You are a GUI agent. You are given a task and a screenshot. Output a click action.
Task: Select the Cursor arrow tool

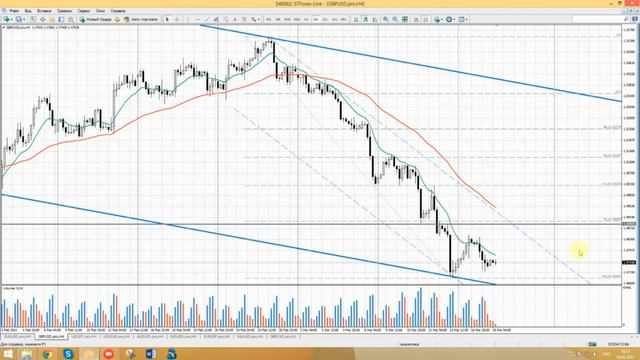167,19
